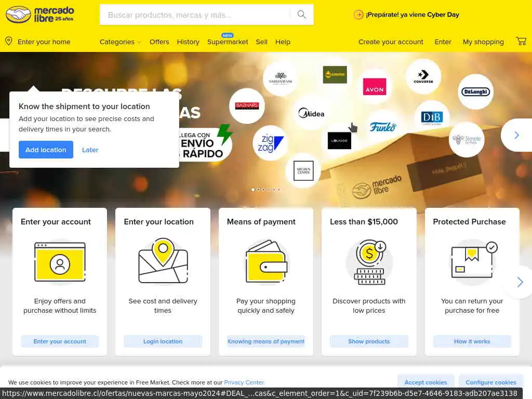Click the dollar coins illustration
The height and width of the screenshot is (399, 532).
369,262
